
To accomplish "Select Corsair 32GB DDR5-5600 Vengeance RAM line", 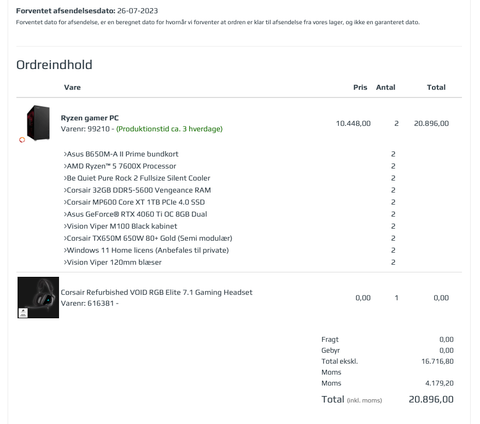I will click(137, 190).
